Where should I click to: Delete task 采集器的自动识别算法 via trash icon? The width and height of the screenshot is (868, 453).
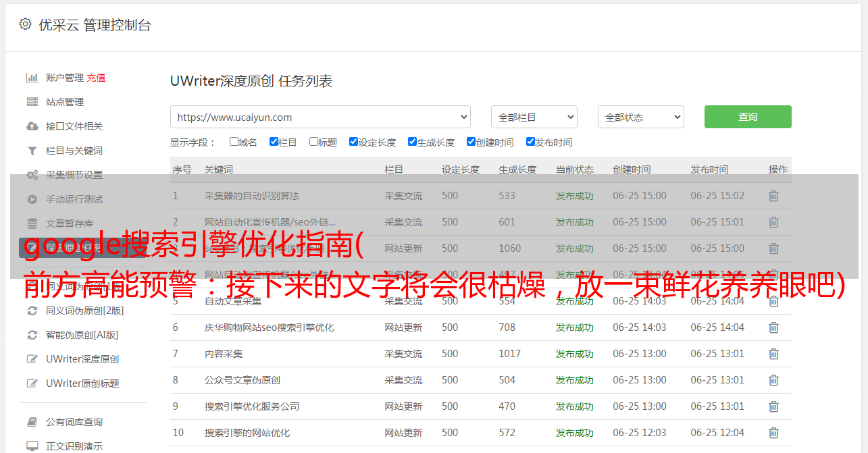tap(773, 196)
